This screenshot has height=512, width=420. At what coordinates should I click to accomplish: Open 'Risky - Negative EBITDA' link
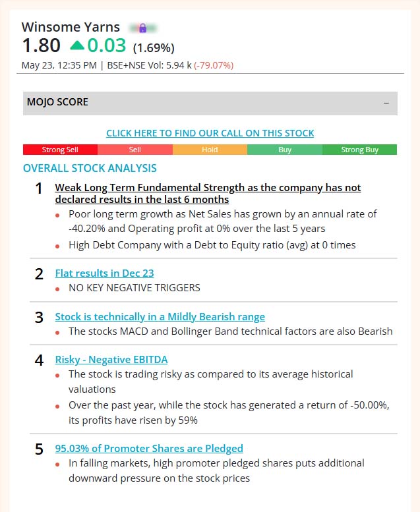pyautogui.click(x=111, y=359)
